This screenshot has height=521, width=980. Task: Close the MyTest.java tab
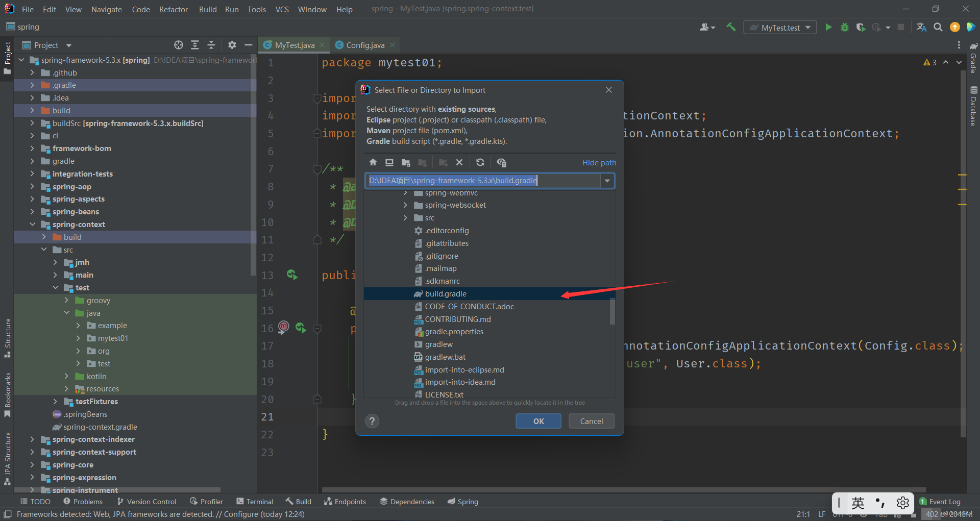322,45
